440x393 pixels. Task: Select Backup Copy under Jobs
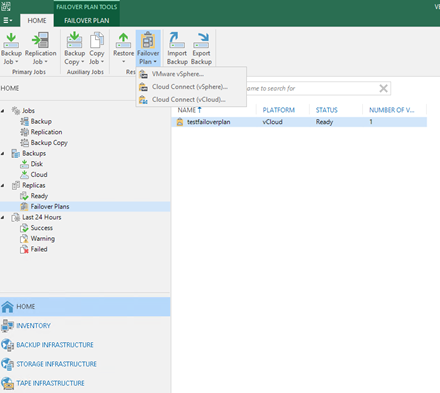pos(49,143)
